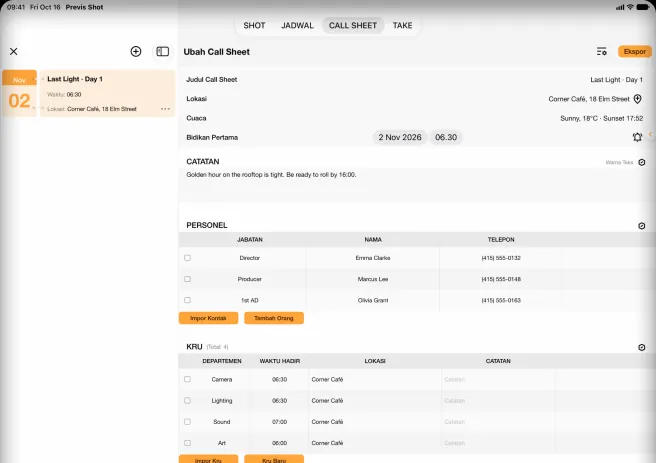Open the options circle icon in CATATAN section
Viewport: 656px width, 463px height.
pyautogui.click(x=642, y=162)
